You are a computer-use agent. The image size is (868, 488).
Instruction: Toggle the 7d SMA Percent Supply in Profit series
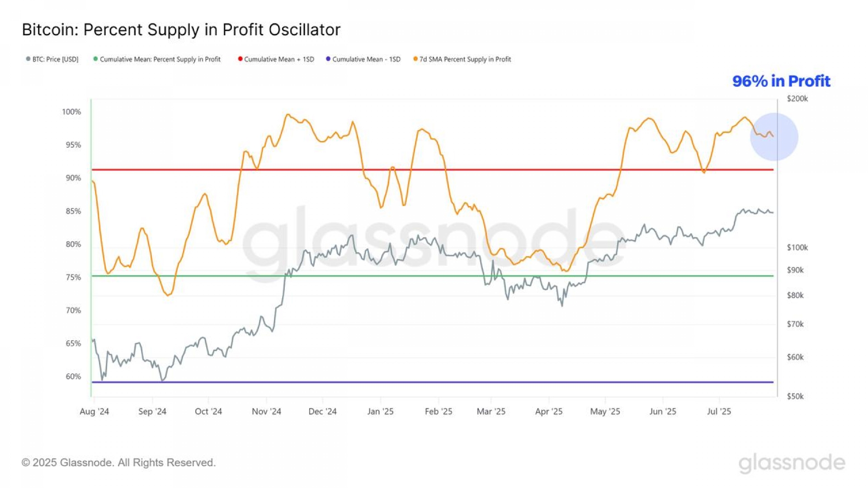tap(465, 59)
